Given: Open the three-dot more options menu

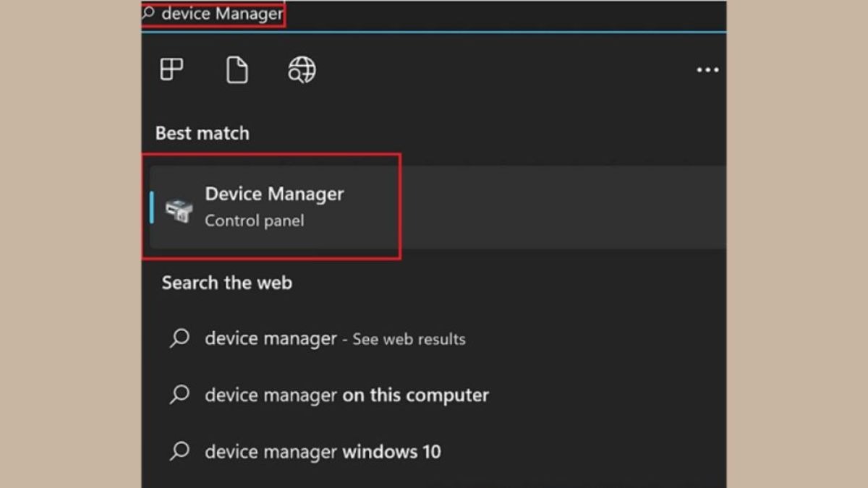Looking at the screenshot, I should tap(707, 70).
